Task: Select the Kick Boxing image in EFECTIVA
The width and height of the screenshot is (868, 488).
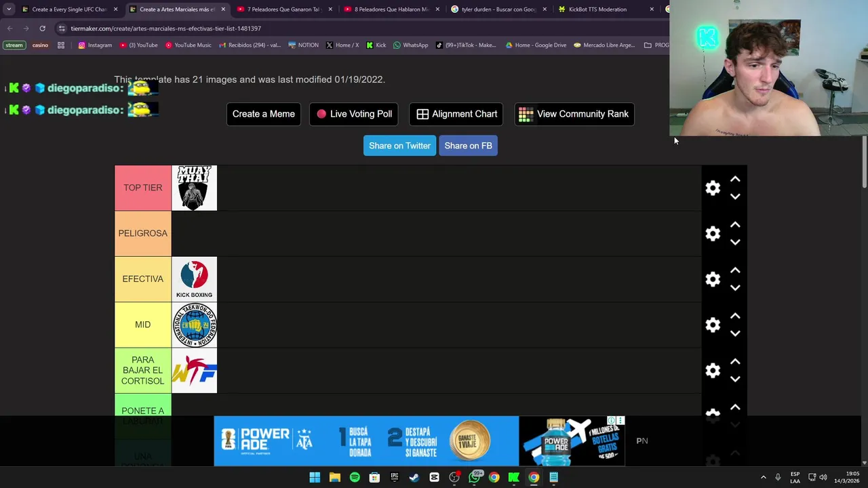Action: (194, 279)
